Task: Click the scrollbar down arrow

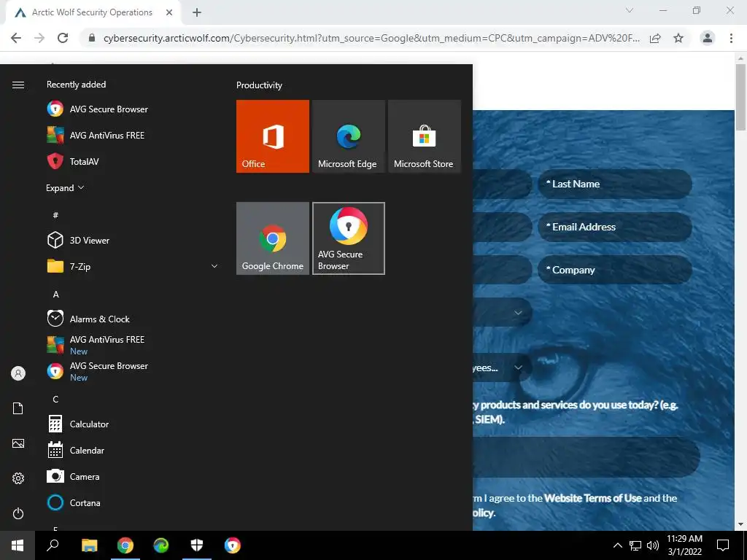Action: 740,524
